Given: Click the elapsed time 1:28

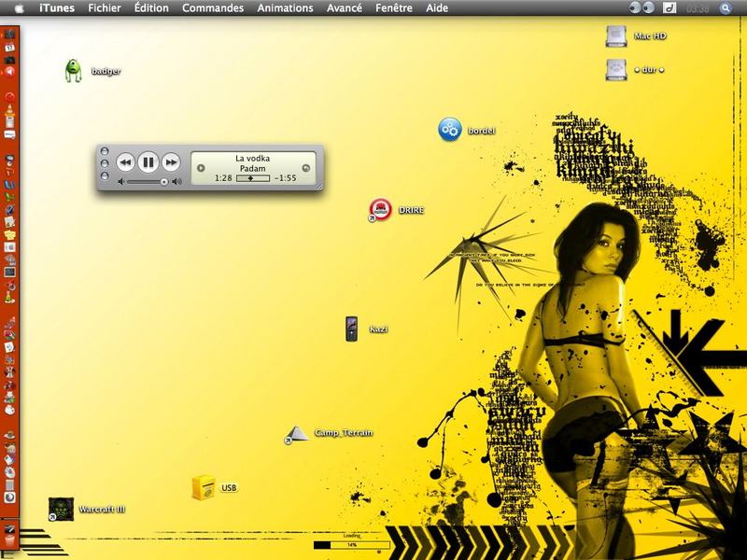Looking at the screenshot, I should point(223,178).
